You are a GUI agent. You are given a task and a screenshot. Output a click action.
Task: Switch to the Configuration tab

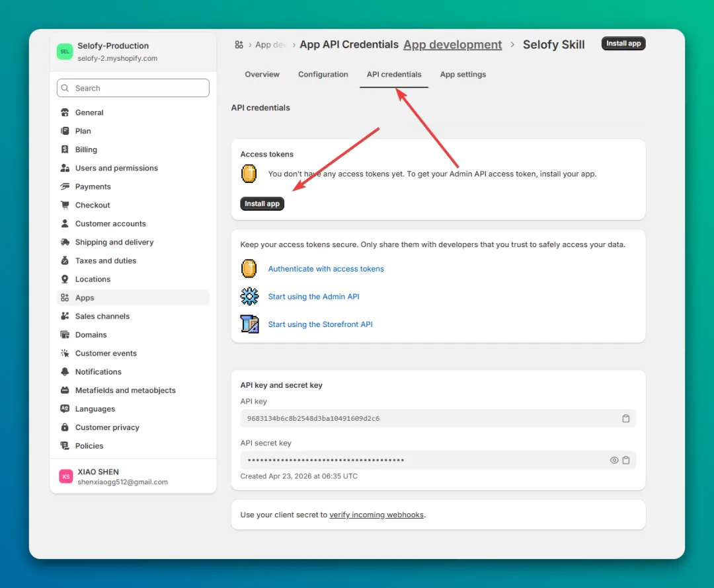[323, 74]
